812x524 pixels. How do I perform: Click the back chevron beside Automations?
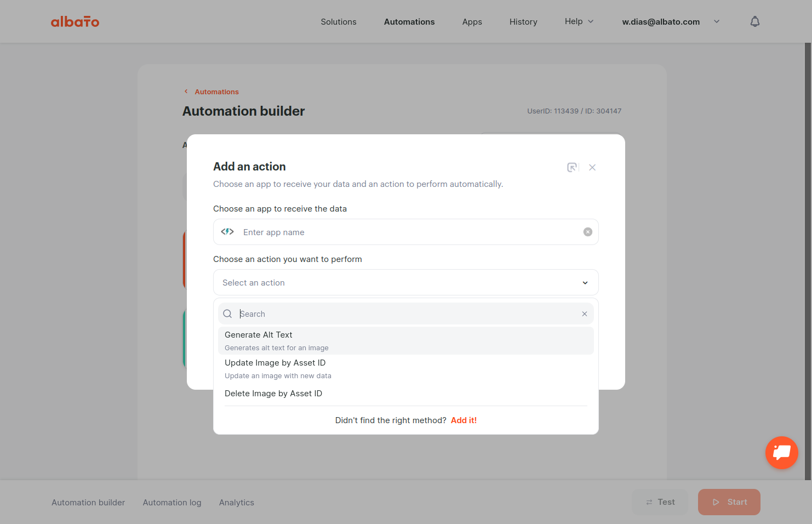186,92
